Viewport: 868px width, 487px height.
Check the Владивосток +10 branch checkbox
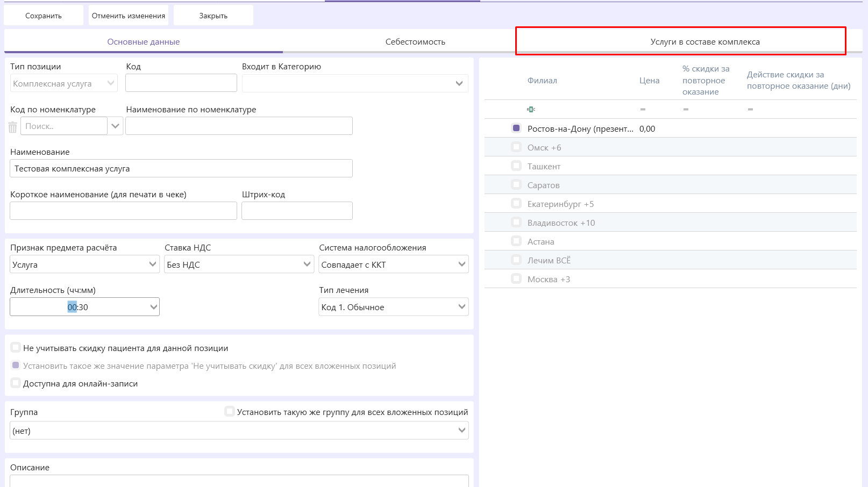516,222
